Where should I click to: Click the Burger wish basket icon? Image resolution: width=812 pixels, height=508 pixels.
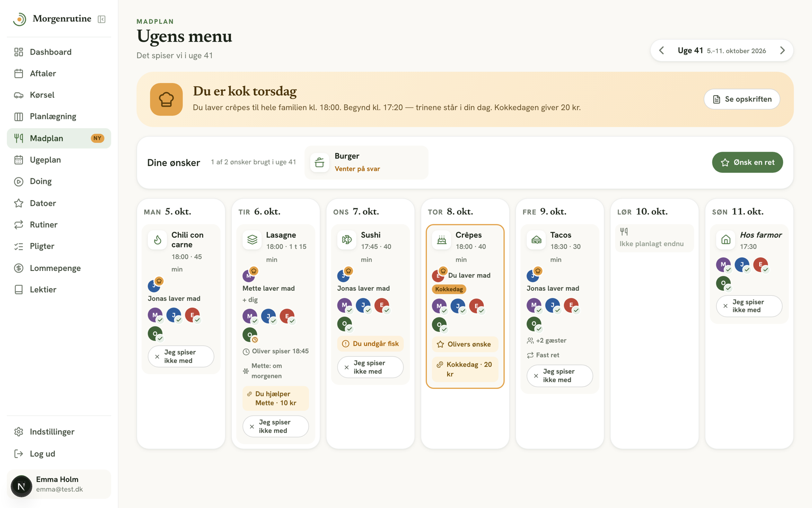tap(319, 163)
